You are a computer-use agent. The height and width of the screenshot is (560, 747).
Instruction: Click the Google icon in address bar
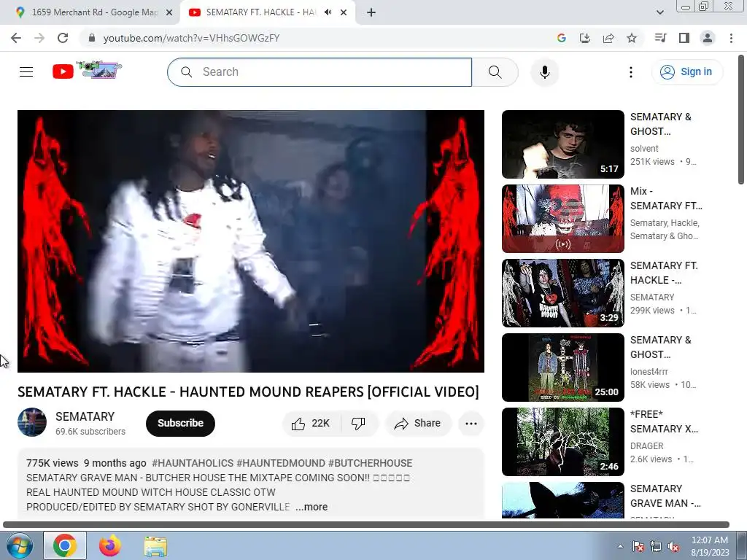561,38
